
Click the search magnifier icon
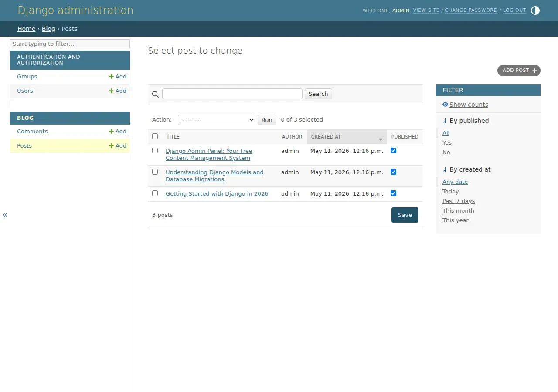155,94
